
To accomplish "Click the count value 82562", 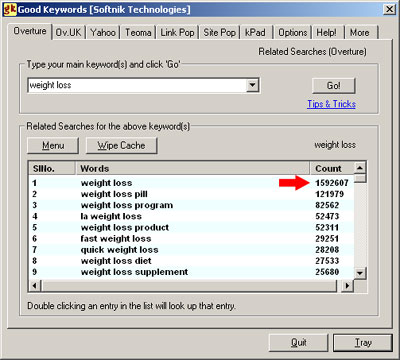I will pyautogui.click(x=327, y=205).
